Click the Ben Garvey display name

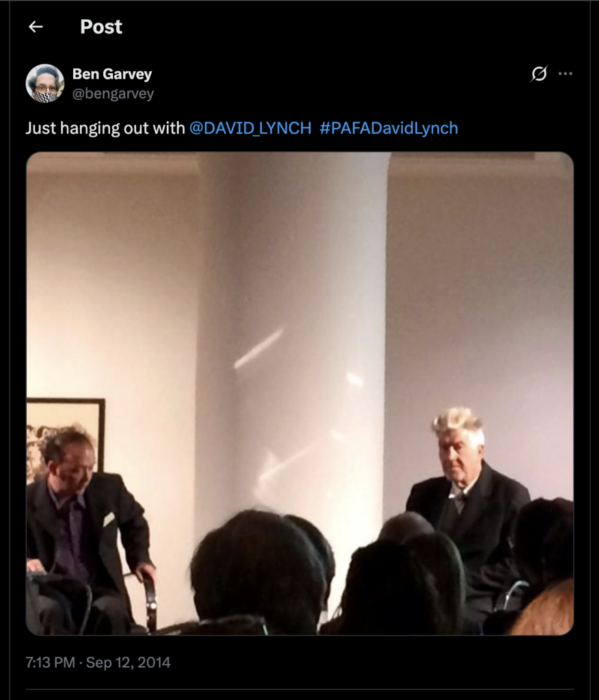(x=112, y=74)
